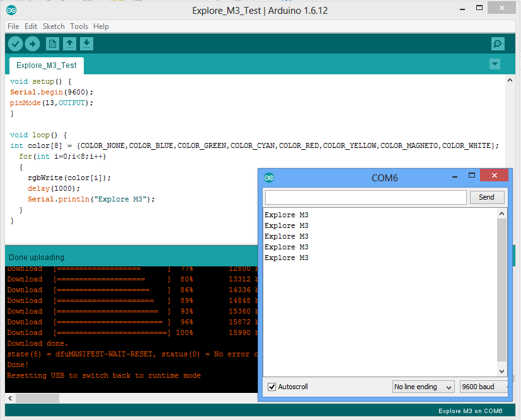Open the Sketch menu

[x=54, y=26]
